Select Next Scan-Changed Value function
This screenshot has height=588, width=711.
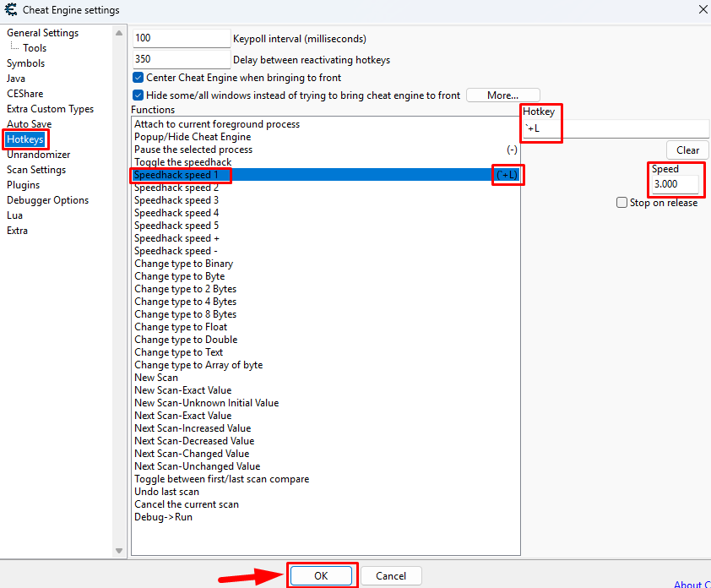coord(326,454)
